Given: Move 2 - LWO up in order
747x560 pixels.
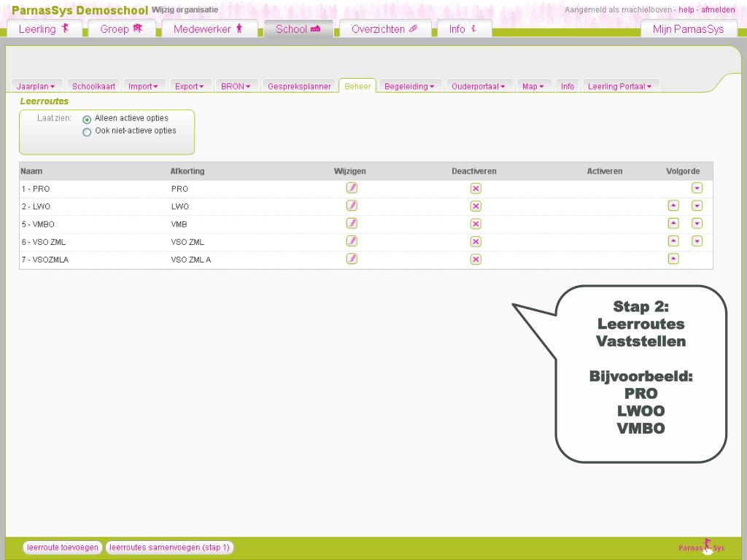Looking at the screenshot, I should (x=673, y=206).
